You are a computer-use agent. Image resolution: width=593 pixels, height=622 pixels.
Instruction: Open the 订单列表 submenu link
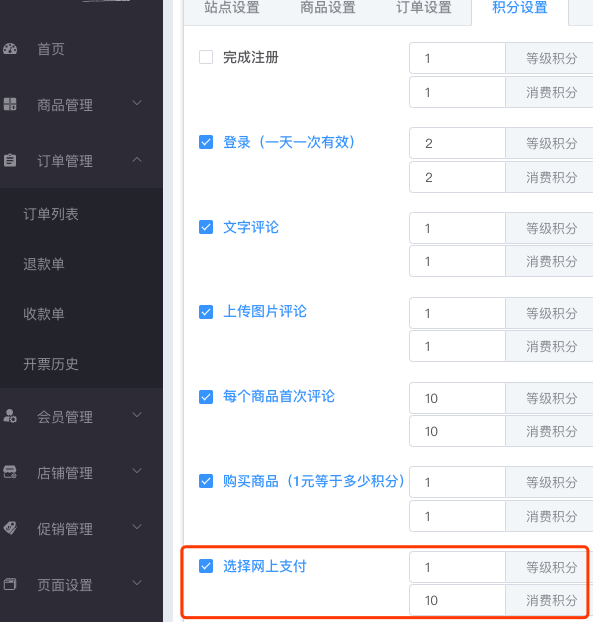click(51, 214)
